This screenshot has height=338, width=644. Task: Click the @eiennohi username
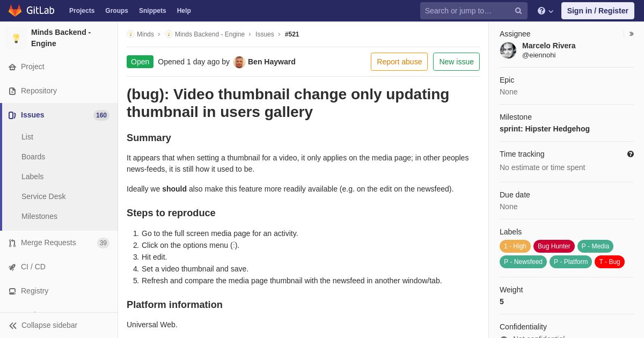[539, 55]
